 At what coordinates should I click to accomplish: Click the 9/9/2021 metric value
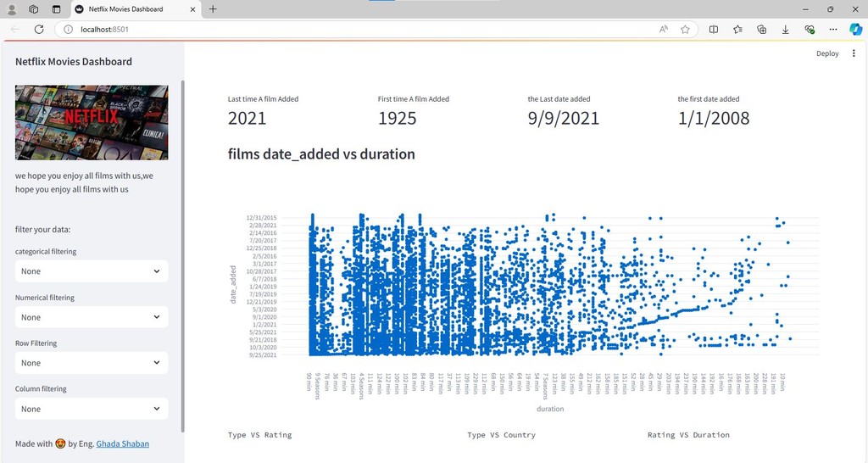(563, 118)
